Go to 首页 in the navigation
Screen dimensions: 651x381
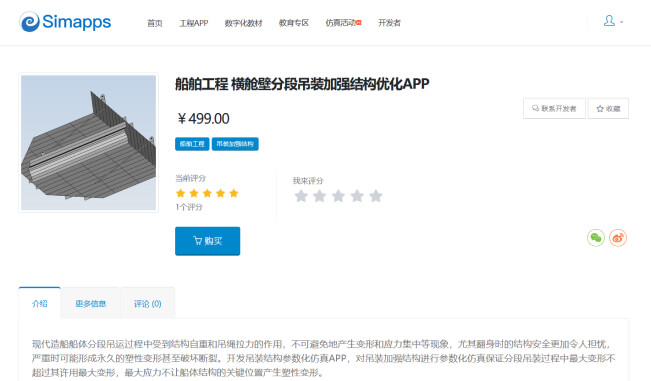pos(155,23)
